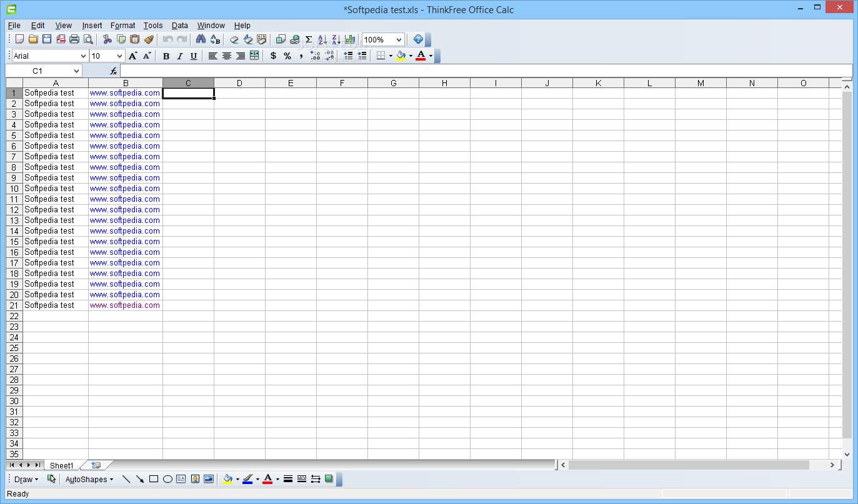Viewport: 858px width, 504px height.
Task: Activate the format painter brush
Action: 149,39
